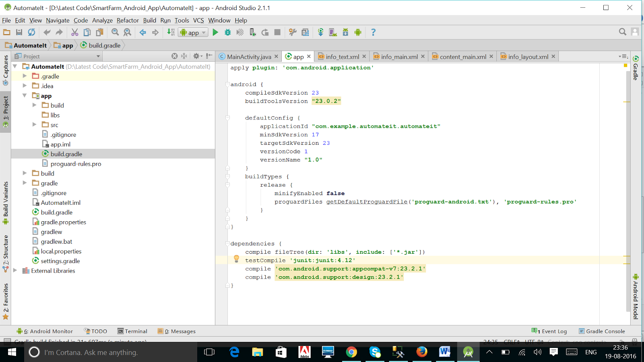The height and width of the screenshot is (362, 644).
Task: Open Replace with the magnifier-A icon
Action: [128, 32]
